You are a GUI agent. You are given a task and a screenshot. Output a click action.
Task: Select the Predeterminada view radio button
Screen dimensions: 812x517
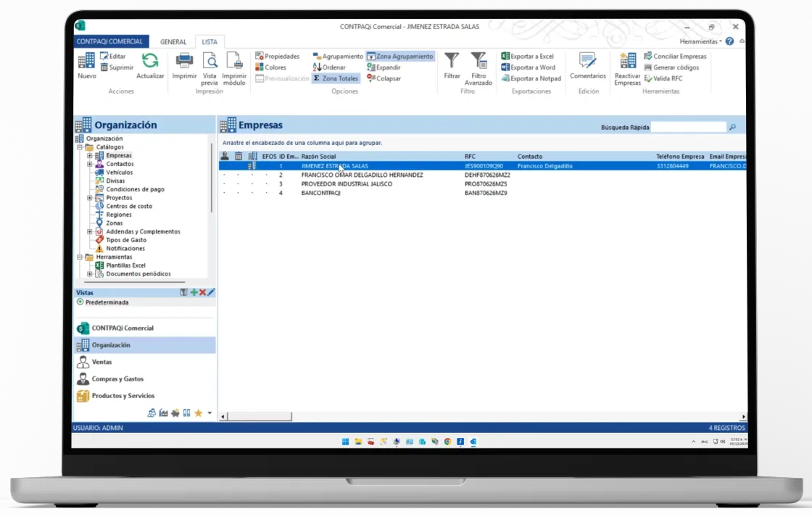pyautogui.click(x=80, y=302)
